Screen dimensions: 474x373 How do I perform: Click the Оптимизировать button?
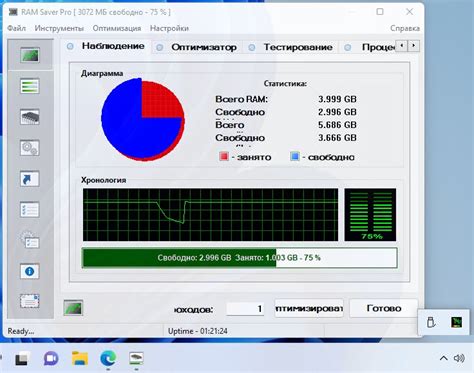(x=309, y=308)
